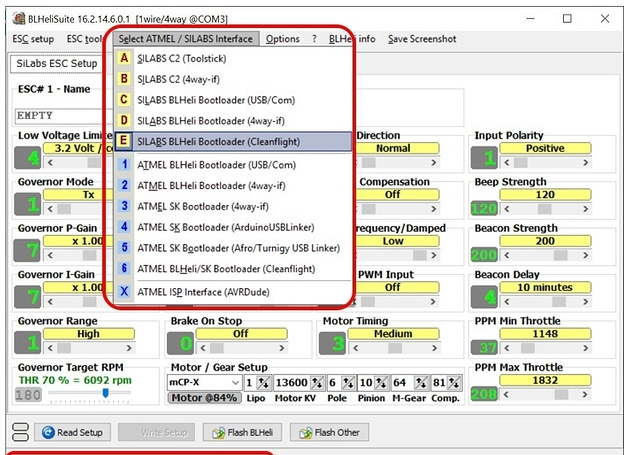Select SILABS BLHeli Bootloader (Cleanflight)
Screen dimensions: 631x455
pos(232,142)
